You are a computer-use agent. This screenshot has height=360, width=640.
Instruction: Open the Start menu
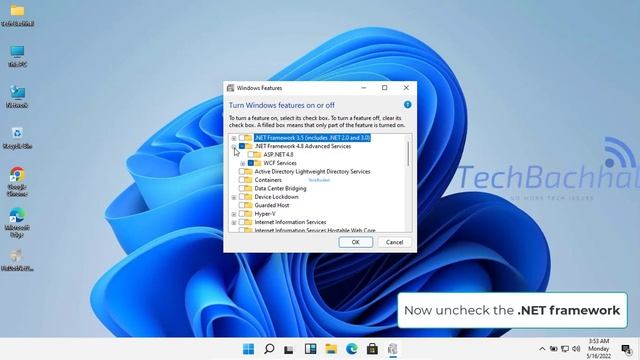(x=248, y=349)
